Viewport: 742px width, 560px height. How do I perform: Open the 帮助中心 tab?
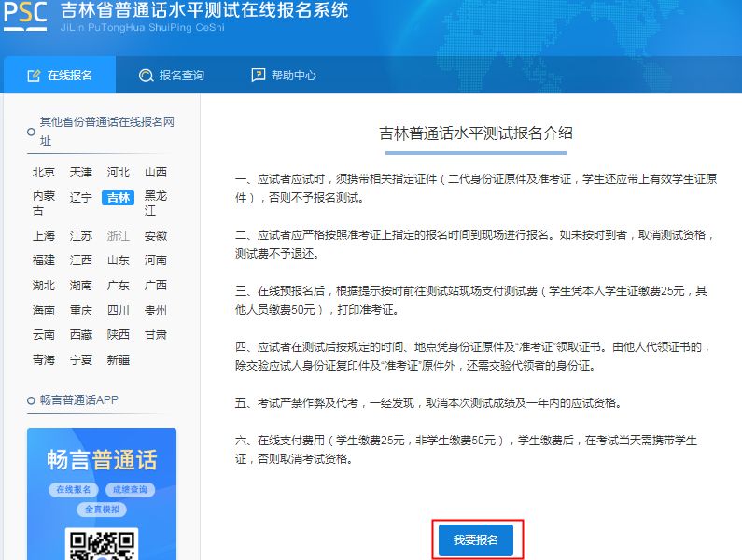click(284, 76)
